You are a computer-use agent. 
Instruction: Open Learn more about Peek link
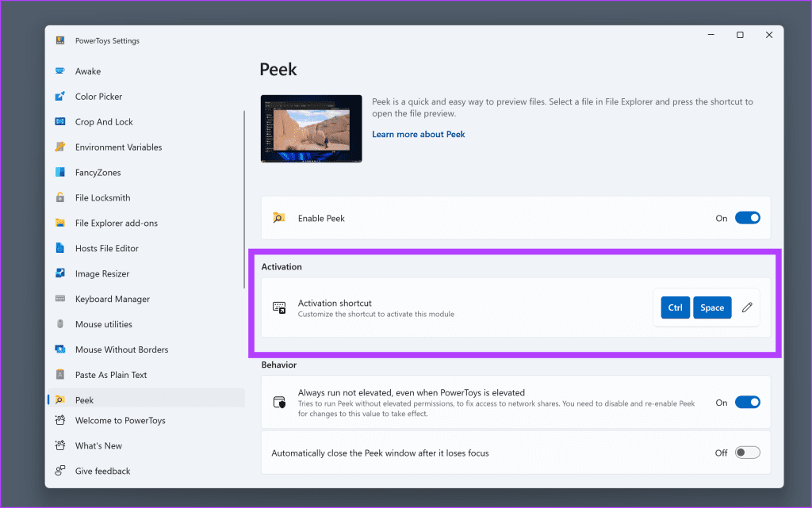(x=419, y=134)
